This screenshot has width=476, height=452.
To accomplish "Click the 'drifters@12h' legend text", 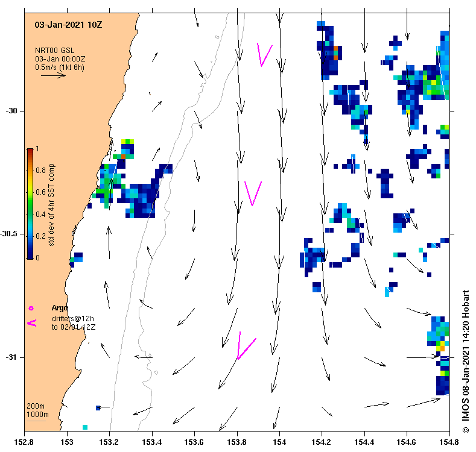I will pyautogui.click(x=73, y=319).
